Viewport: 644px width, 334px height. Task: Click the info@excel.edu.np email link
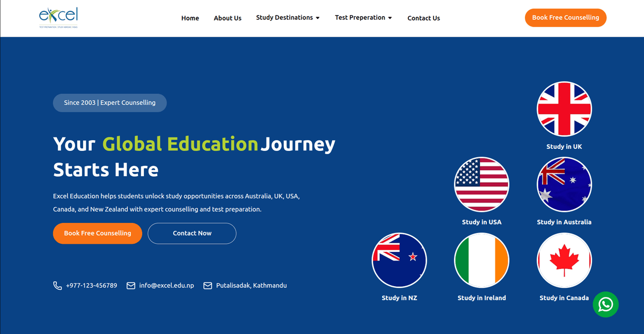coord(167,285)
